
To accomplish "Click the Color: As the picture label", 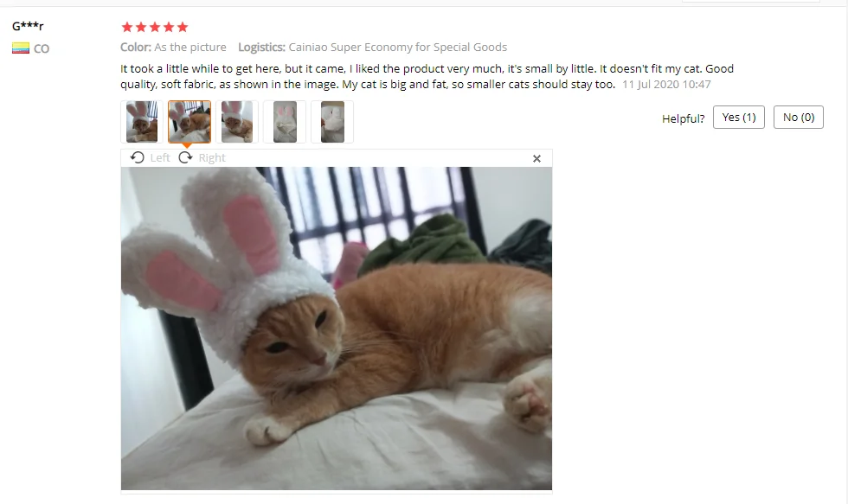I will [173, 47].
